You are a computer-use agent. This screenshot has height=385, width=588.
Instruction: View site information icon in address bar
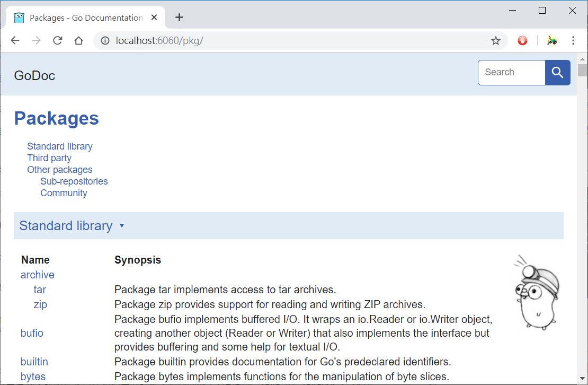click(105, 41)
